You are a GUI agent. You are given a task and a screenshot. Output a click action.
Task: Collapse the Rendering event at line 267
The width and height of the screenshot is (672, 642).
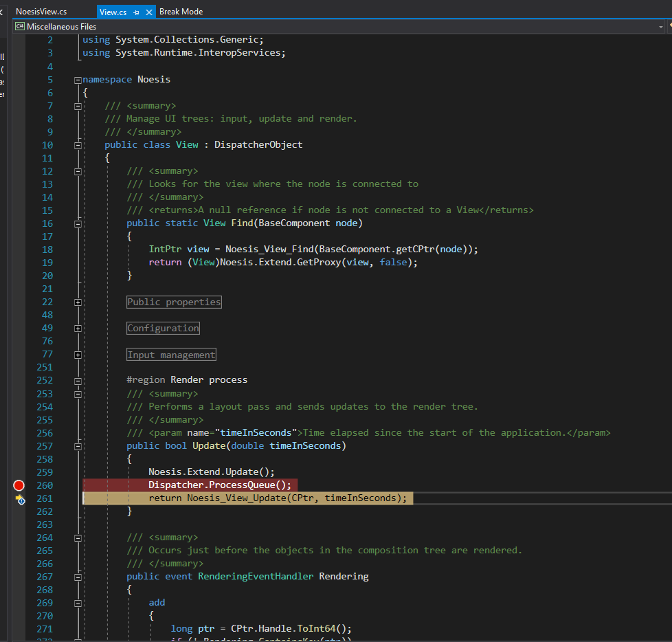78,577
